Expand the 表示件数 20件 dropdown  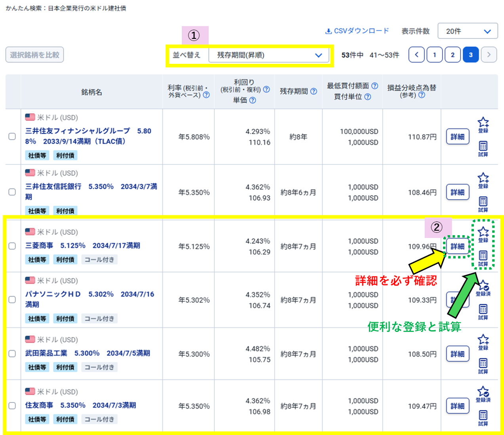click(x=468, y=31)
